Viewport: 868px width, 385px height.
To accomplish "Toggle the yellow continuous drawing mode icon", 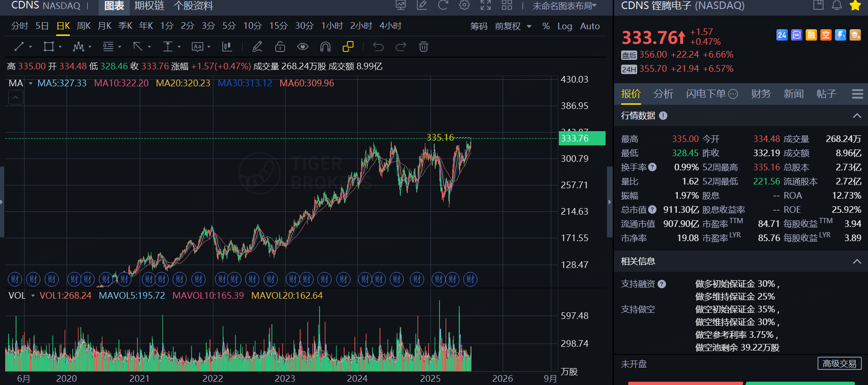I will click(348, 46).
